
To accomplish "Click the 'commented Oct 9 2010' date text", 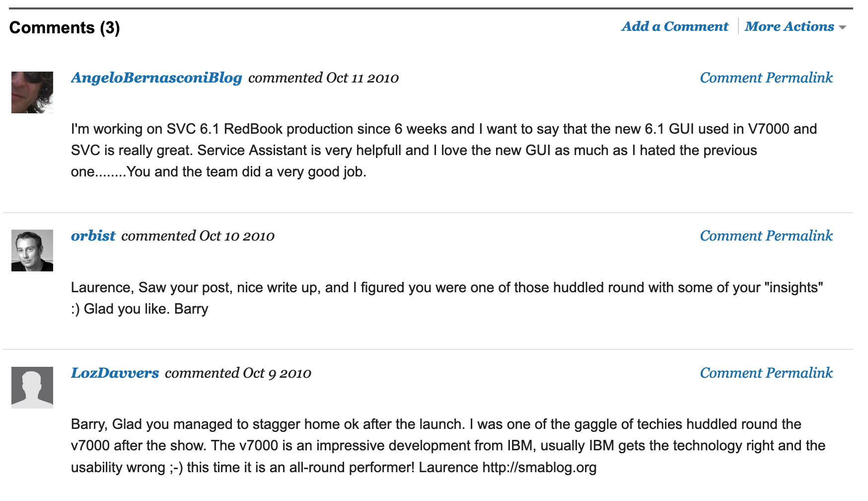I will (238, 373).
